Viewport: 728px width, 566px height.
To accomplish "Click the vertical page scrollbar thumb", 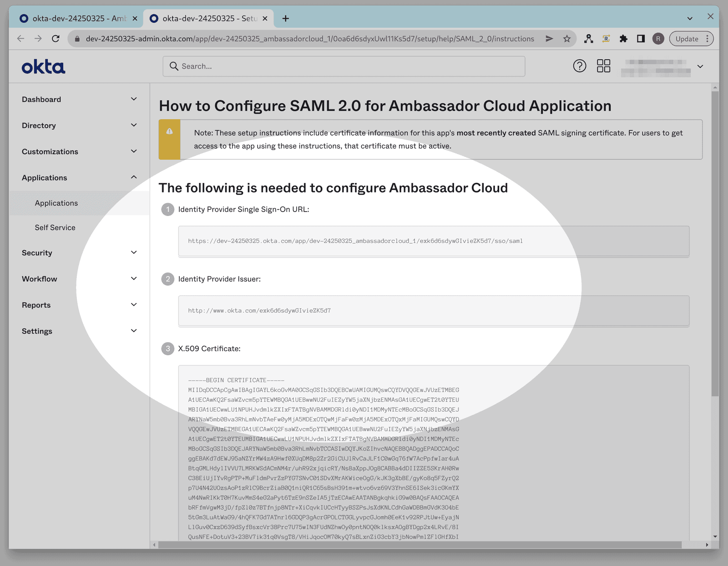I will click(715, 243).
